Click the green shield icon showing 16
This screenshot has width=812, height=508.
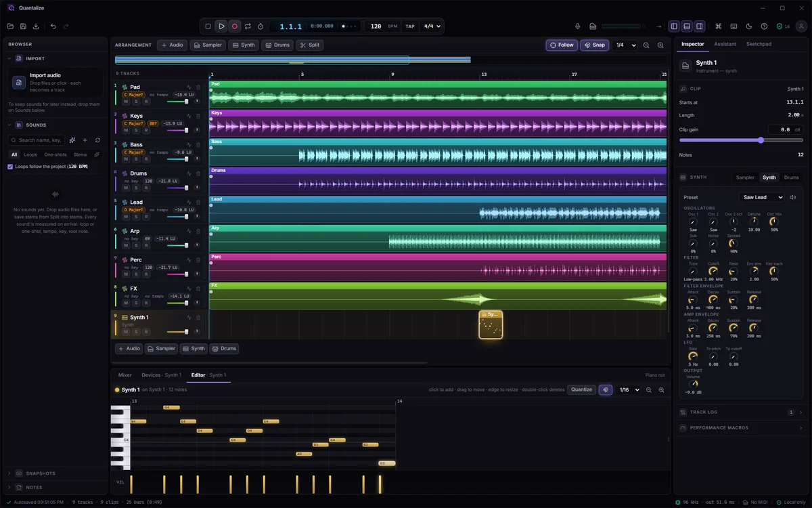pos(782,26)
